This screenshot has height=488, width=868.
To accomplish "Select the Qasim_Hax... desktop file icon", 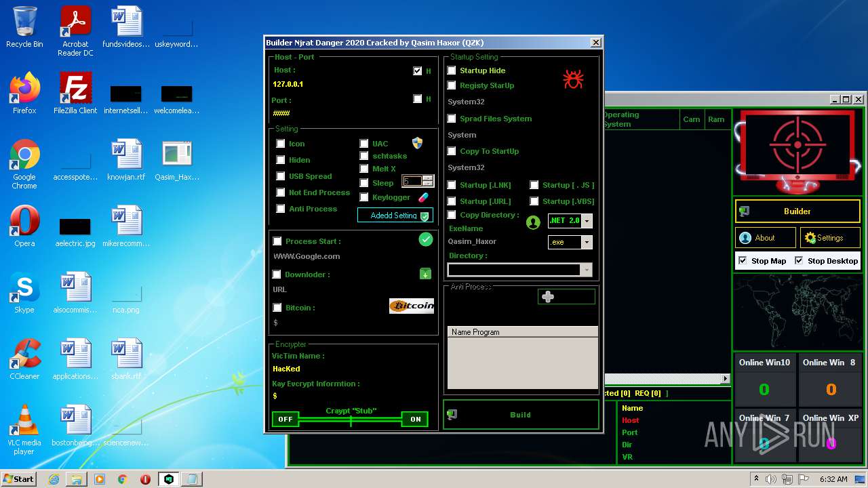I will point(177,160).
